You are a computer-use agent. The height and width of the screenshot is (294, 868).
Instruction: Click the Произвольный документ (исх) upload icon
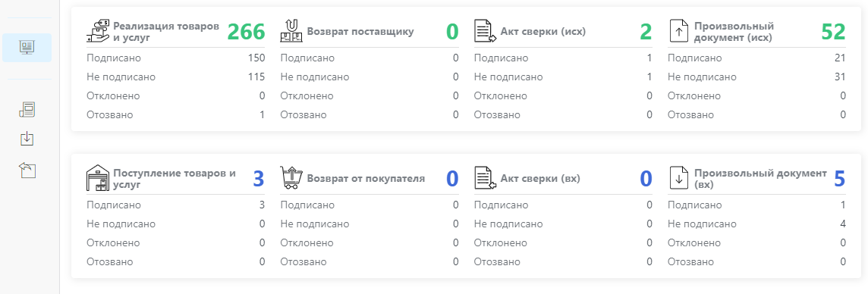point(678,32)
